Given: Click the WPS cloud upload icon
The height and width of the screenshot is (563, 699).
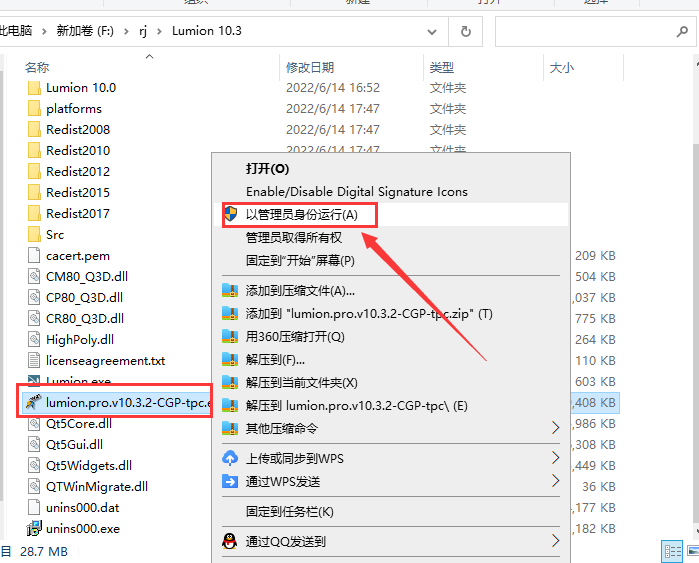Looking at the screenshot, I should pos(230,459).
